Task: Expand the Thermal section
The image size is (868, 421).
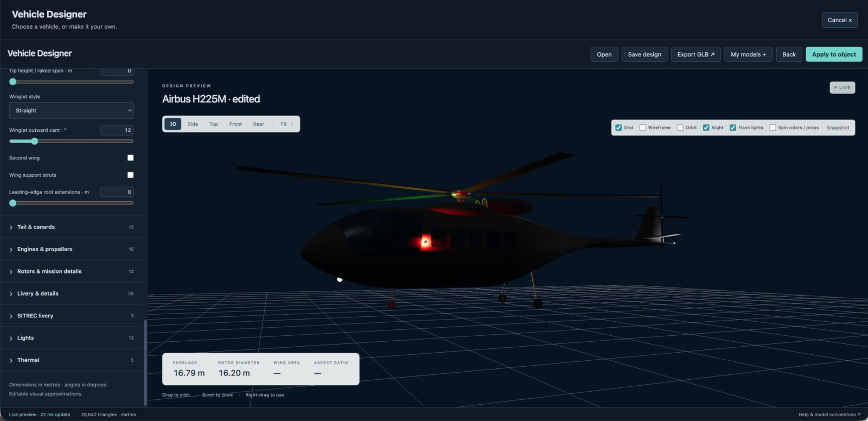Action: [x=72, y=360]
